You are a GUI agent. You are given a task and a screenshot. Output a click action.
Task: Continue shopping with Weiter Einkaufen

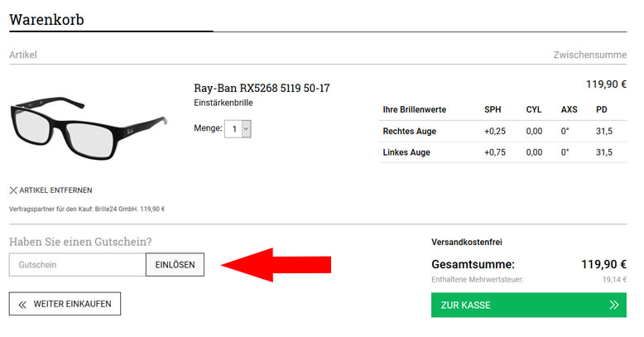(x=65, y=304)
